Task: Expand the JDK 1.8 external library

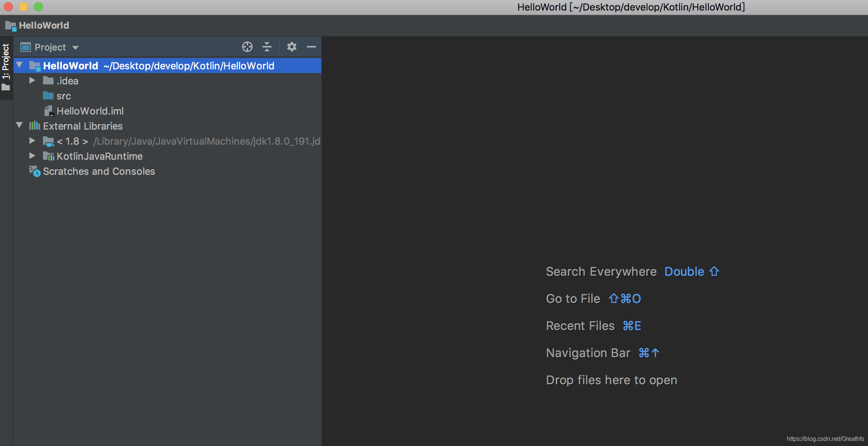Action: pos(33,141)
